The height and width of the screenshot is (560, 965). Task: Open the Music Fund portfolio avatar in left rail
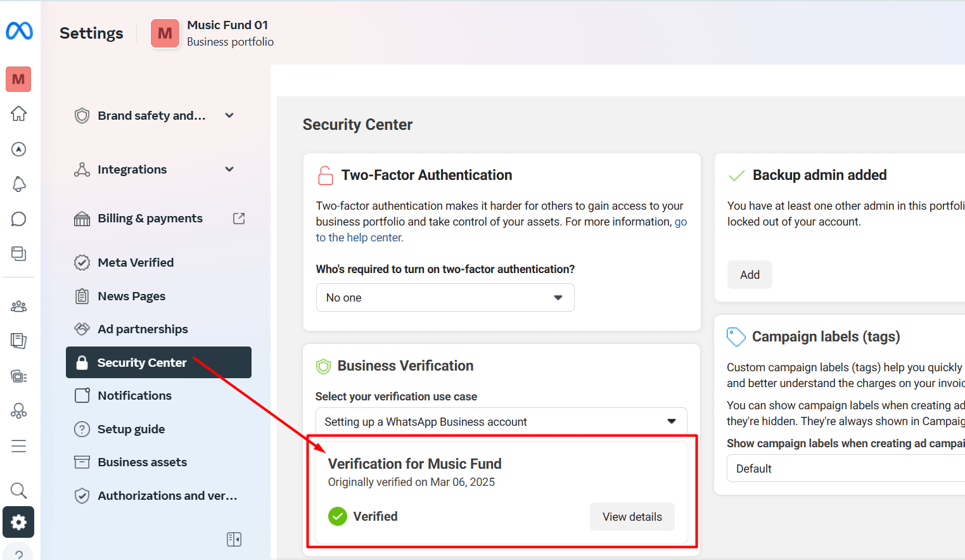[18, 79]
